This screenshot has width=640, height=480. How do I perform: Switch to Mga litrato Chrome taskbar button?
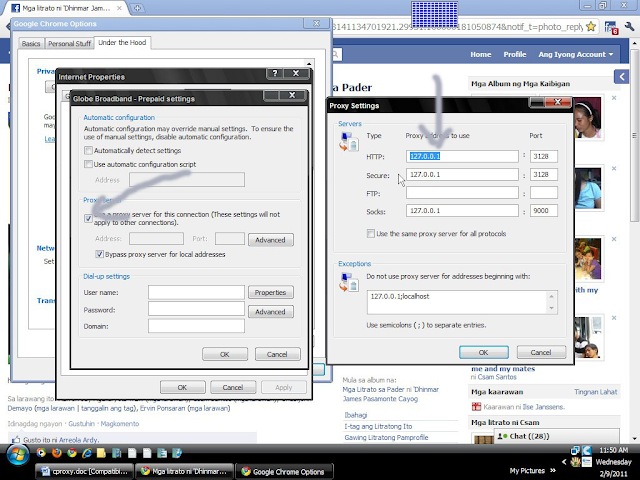coord(184,471)
